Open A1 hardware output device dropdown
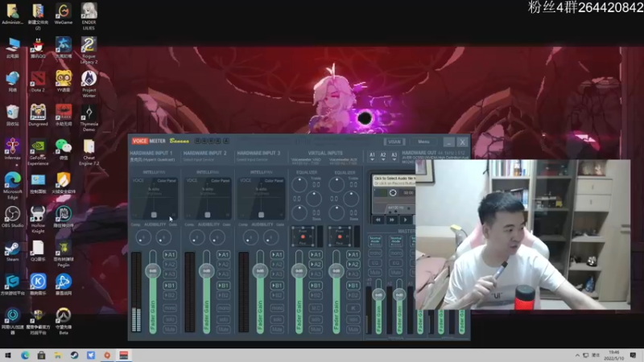 click(372, 156)
